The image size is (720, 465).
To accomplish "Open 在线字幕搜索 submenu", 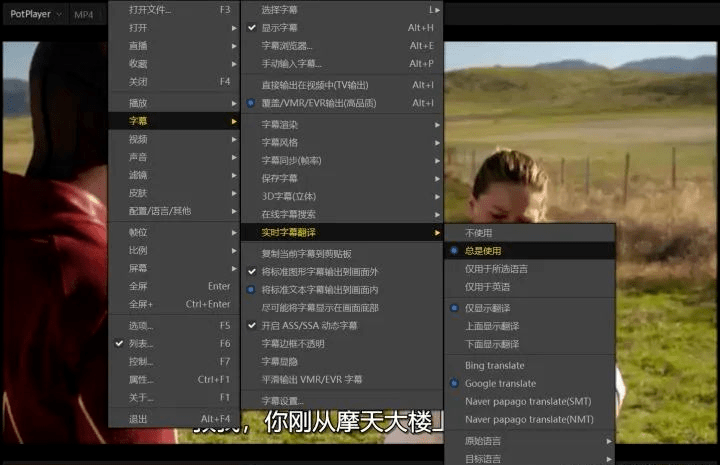I will pos(342,214).
